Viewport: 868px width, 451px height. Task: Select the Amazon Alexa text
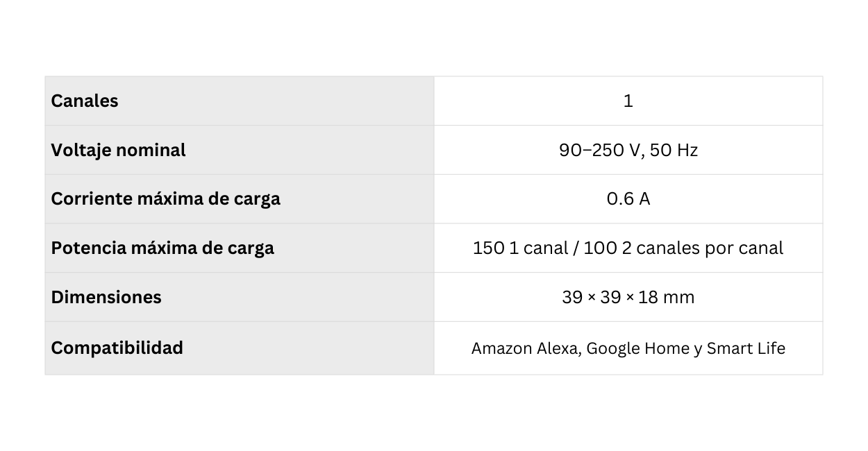[x=524, y=348]
